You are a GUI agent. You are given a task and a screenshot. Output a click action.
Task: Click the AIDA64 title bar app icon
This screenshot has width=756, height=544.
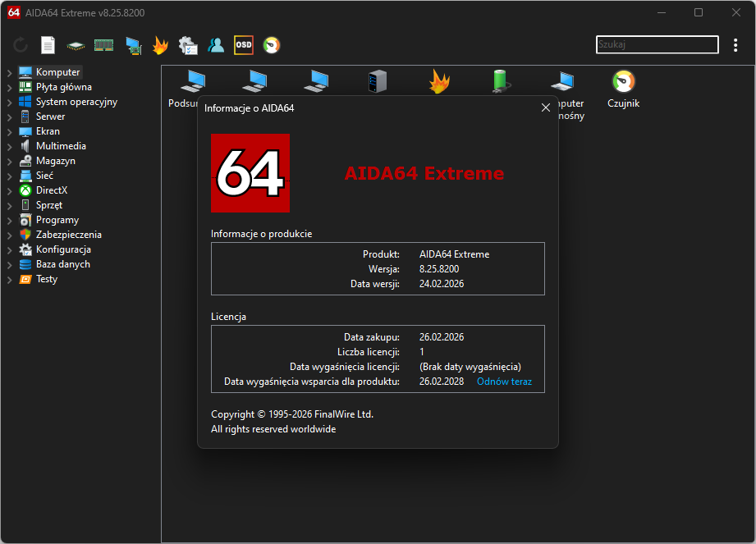13,12
